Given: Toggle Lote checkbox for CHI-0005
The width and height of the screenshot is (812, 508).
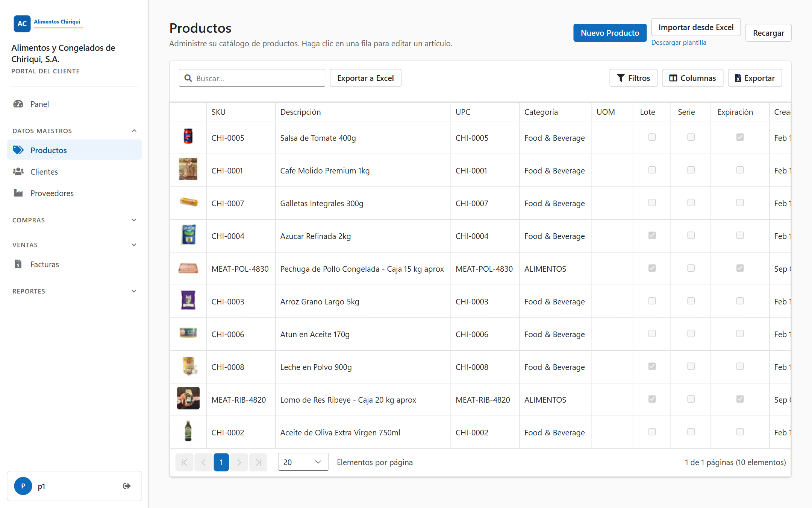Looking at the screenshot, I should pos(652,137).
